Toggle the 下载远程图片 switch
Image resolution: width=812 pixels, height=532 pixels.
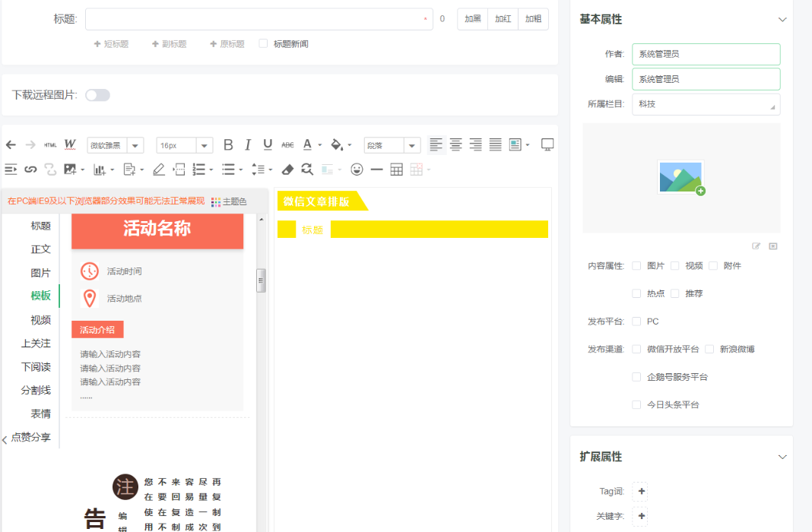tap(97, 96)
